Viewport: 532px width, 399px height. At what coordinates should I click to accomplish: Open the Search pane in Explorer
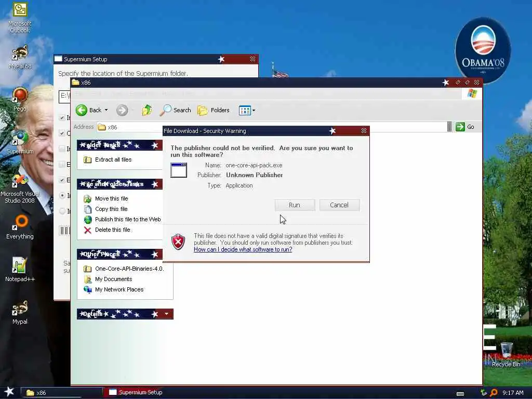(176, 110)
